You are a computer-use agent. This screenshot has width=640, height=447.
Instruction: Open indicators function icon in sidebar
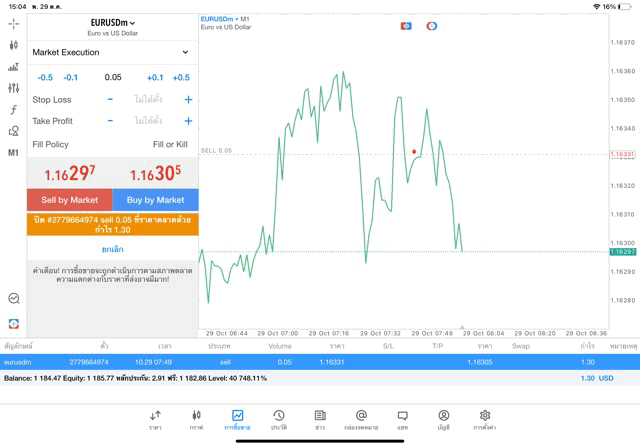pos(13,110)
